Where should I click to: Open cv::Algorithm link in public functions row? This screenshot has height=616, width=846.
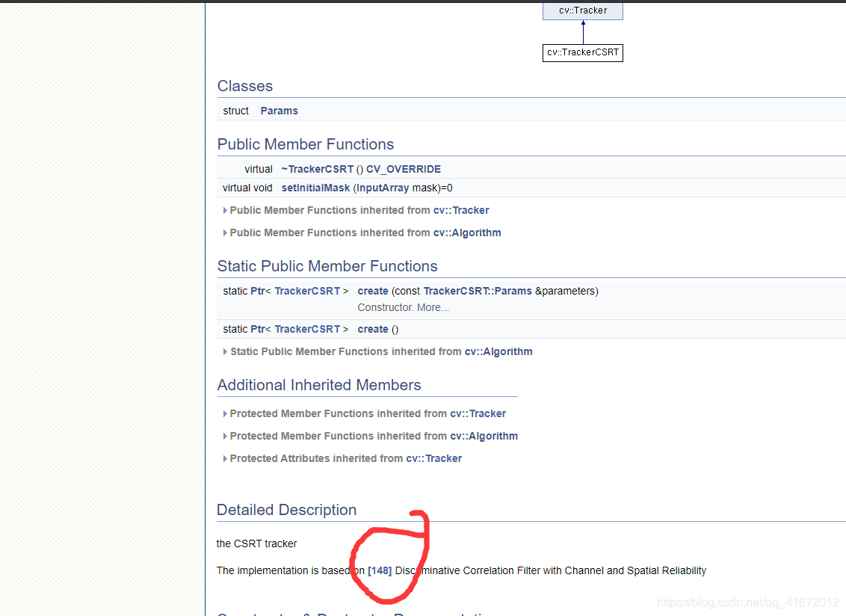pos(467,232)
